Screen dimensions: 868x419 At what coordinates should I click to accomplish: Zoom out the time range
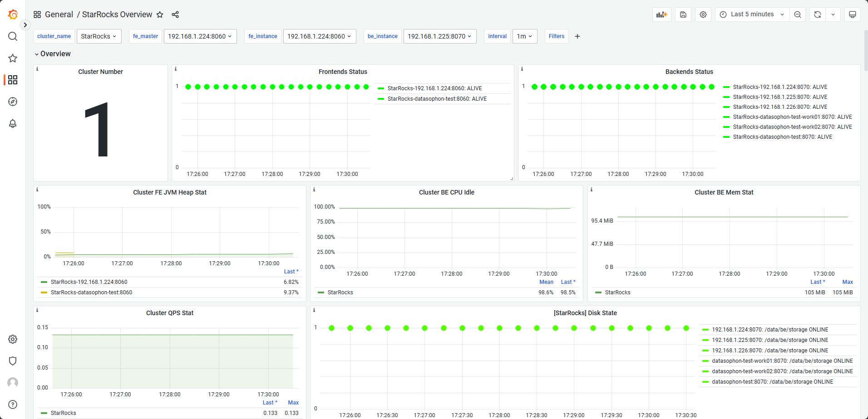click(x=798, y=15)
